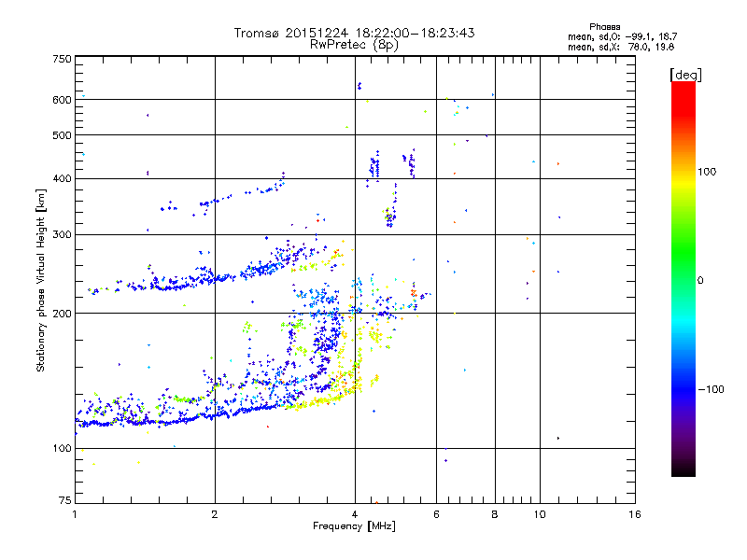This screenshot has height=560, width=747.
Task: Click the x-axis tick label '4'
Action: point(355,514)
